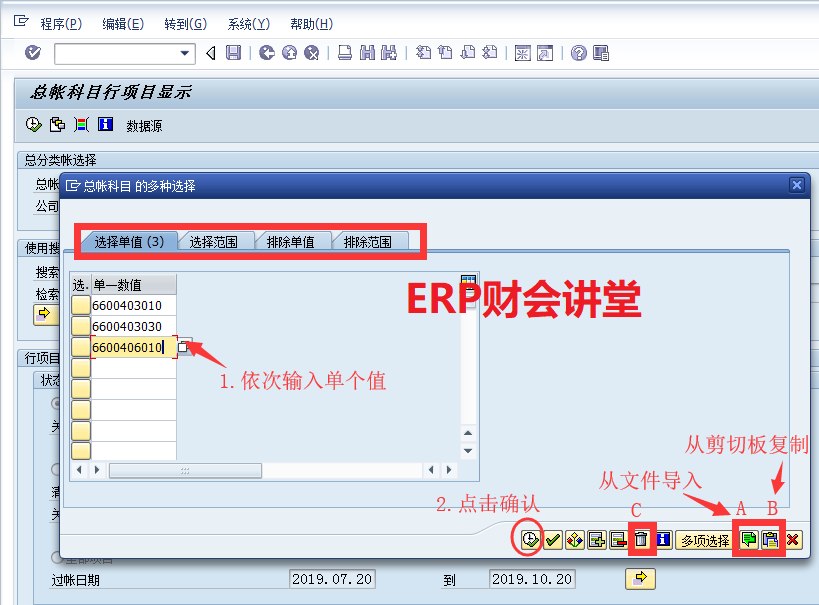Click the Find Next binoculars-plus icon

[x=389, y=53]
